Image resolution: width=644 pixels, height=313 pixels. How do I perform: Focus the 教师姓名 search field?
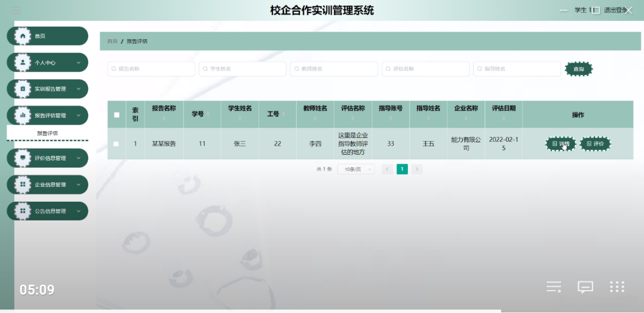tap(334, 69)
